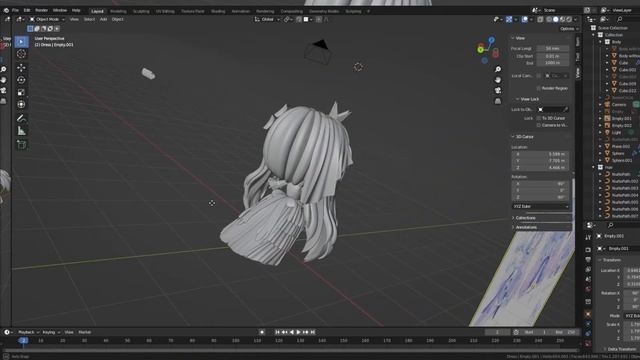The height and width of the screenshot is (360, 640).
Task: Switch to wireframe viewport shading
Action: (549, 19)
